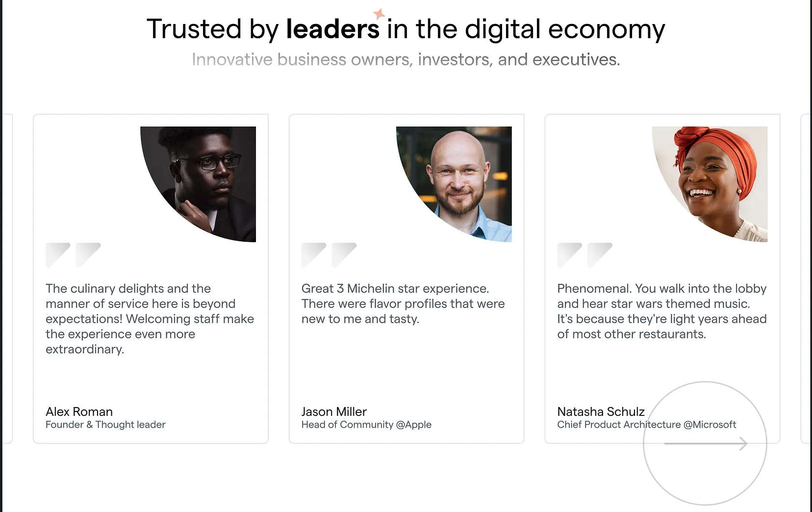Click the quote mark icon on Alex Roman's card
Image resolution: width=812 pixels, height=512 pixels.
[x=73, y=255]
